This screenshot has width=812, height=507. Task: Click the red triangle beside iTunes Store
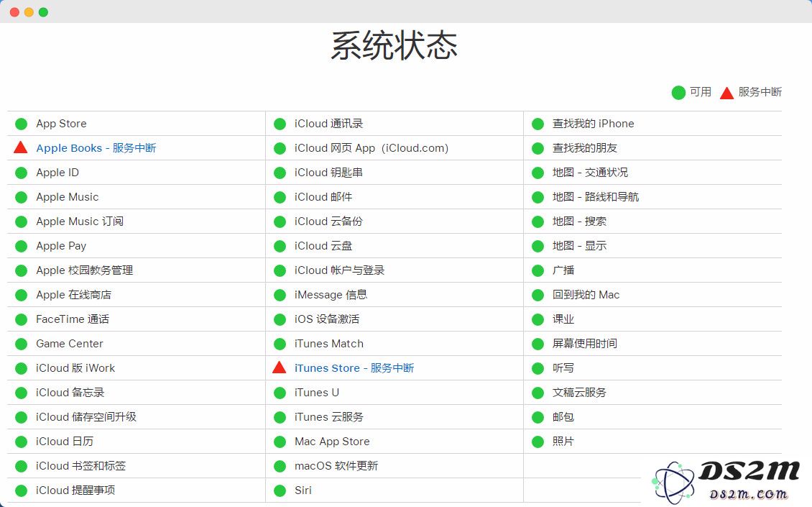(279, 367)
